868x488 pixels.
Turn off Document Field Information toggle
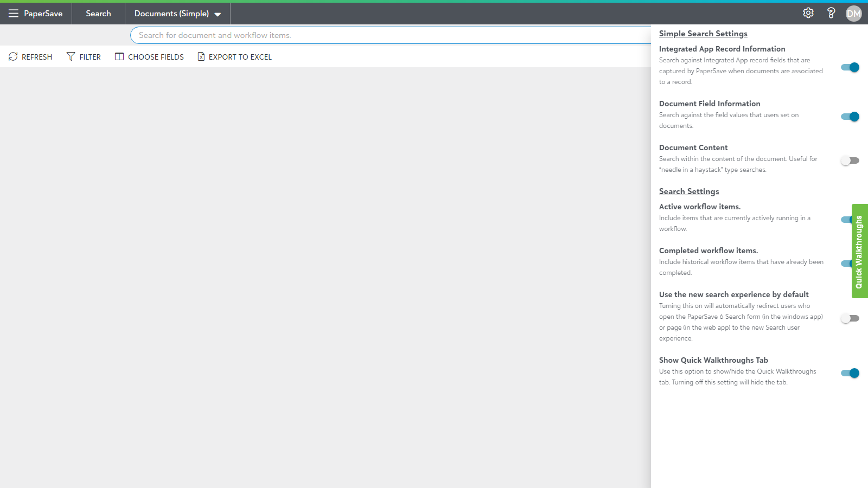tap(850, 117)
